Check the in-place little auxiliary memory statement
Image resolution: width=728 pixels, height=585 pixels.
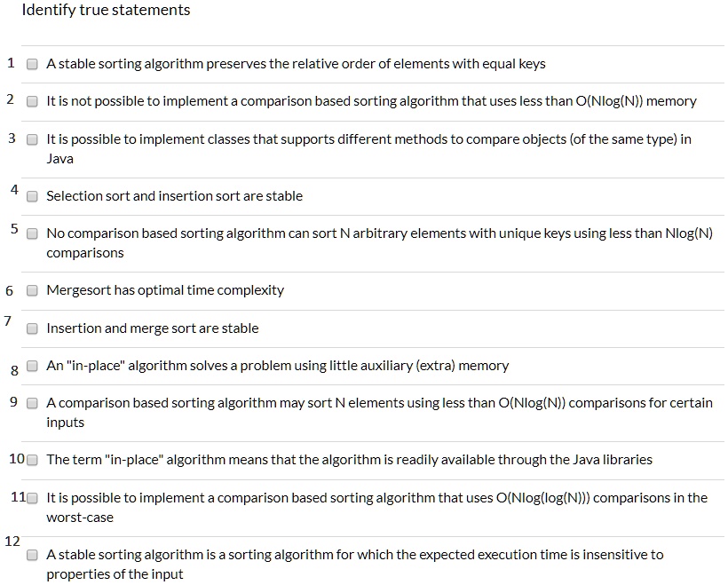click(x=32, y=366)
